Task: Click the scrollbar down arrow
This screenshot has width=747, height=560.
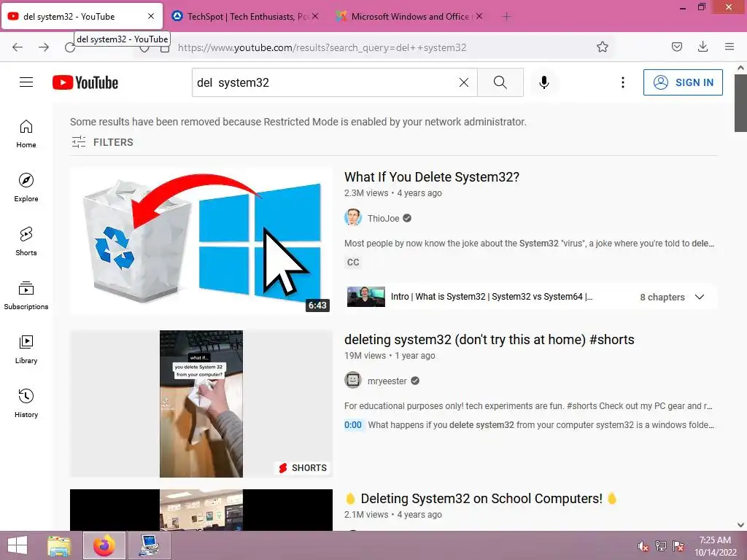Action: point(740,525)
